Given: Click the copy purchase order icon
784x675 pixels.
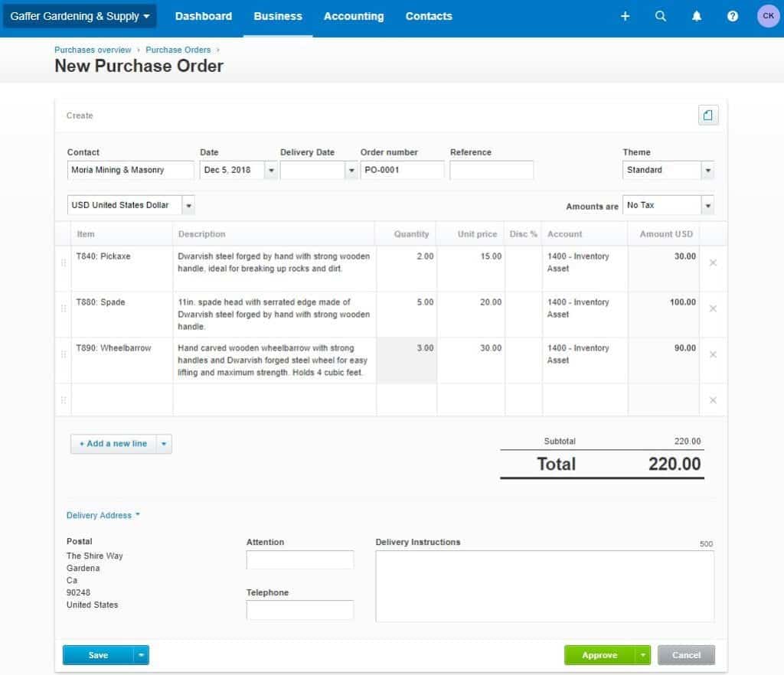Looking at the screenshot, I should [707, 115].
